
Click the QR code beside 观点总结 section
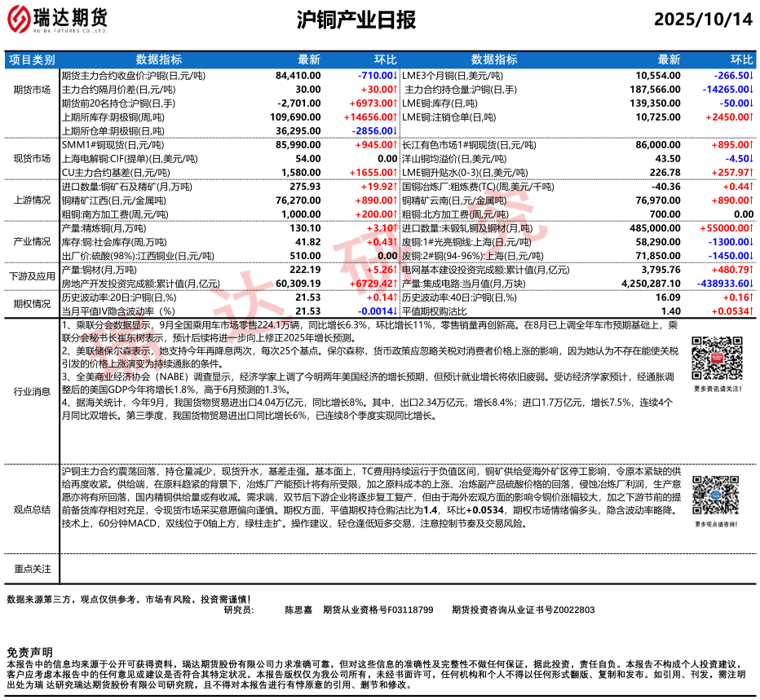pyautogui.click(x=716, y=495)
